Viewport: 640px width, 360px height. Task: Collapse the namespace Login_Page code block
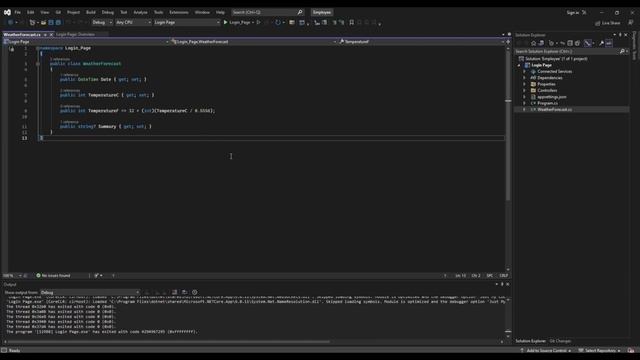38,48
